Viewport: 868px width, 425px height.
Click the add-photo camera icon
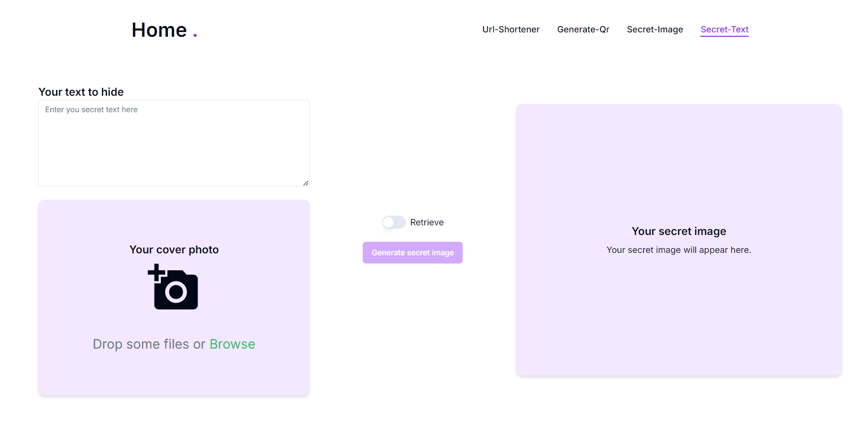[173, 287]
